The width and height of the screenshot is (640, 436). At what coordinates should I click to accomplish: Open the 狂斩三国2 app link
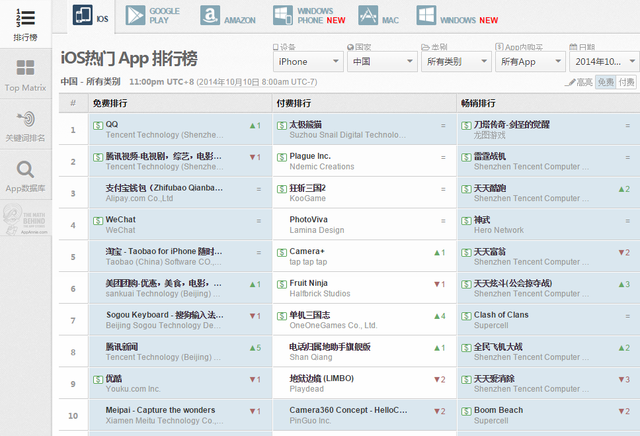click(307, 188)
